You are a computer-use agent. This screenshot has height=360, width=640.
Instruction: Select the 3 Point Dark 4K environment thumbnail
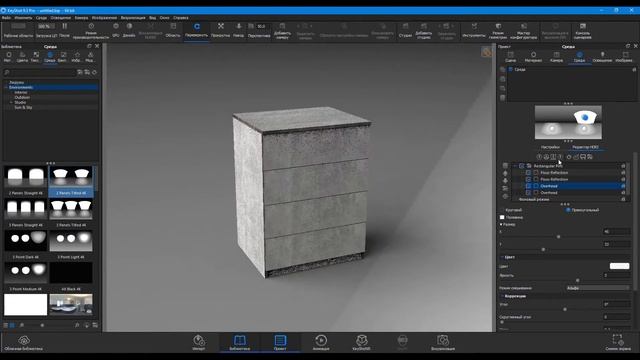coord(25,241)
